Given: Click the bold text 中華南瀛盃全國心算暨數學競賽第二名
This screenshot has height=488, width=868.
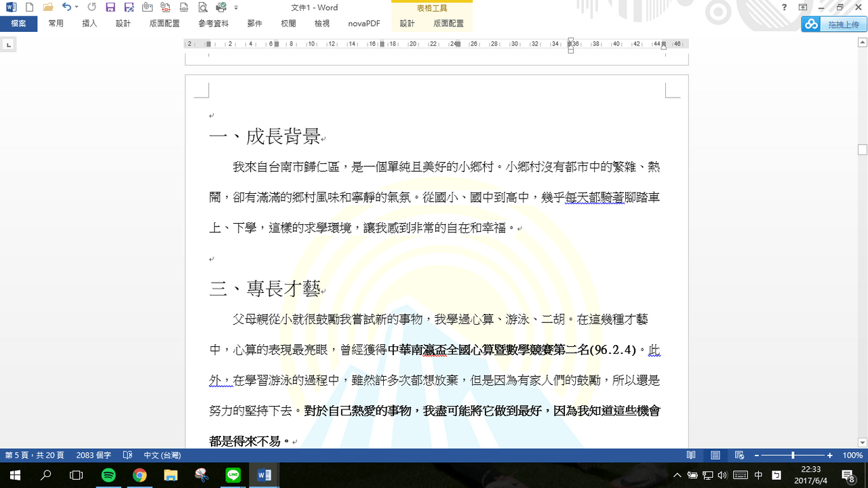Looking at the screenshot, I should coord(488,350).
